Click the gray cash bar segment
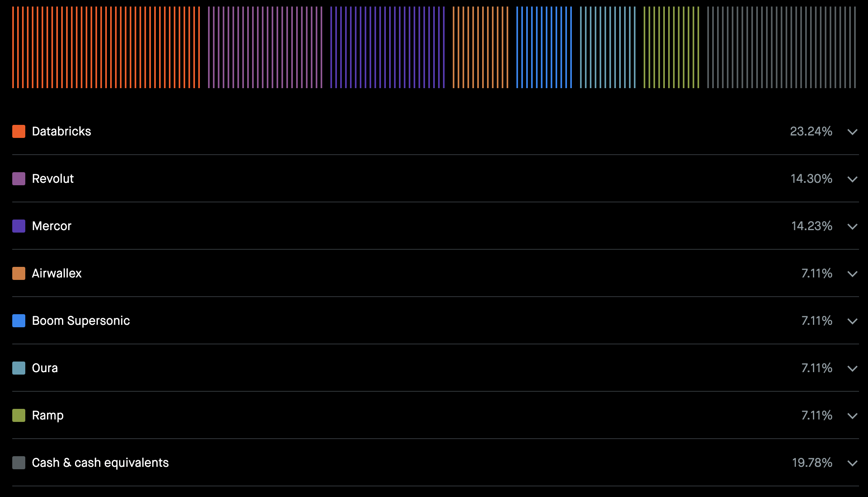Screen dimensions: 868x497 tap(782, 47)
